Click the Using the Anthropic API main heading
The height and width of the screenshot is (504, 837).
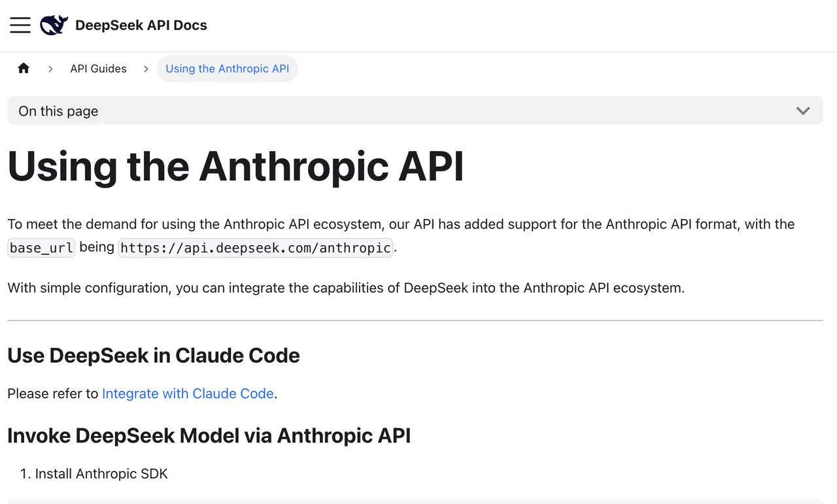point(235,166)
